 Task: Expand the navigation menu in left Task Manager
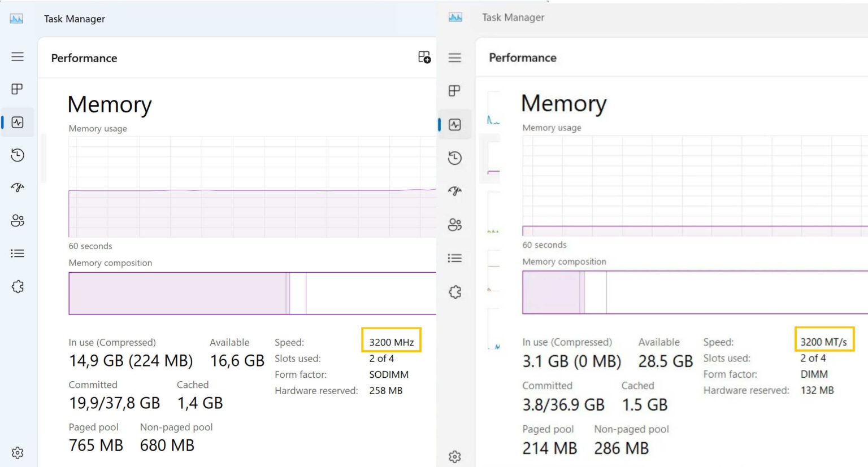[18, 56]
